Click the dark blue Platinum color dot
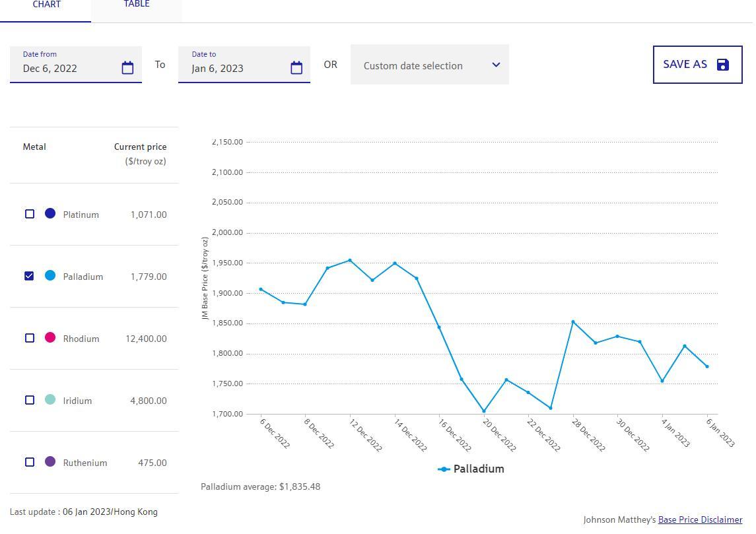 click(50, 213)
